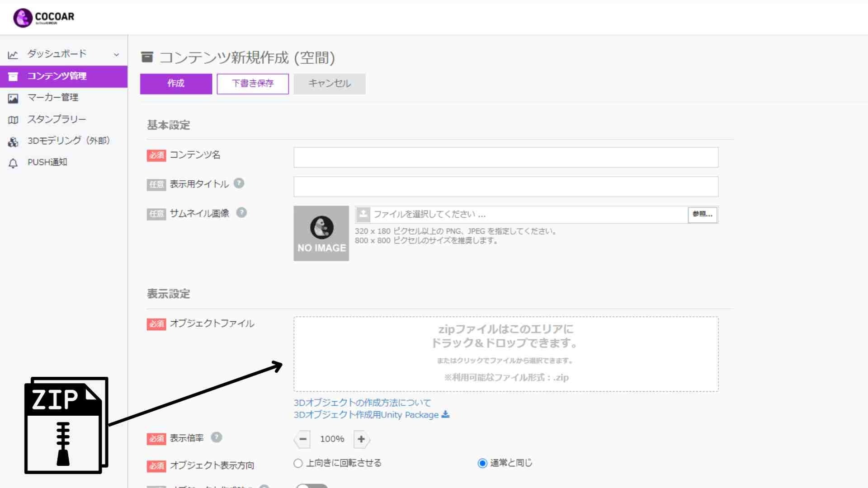
Task: Click help icon next to 表示倍率
Action: click(x=217, y=437)
